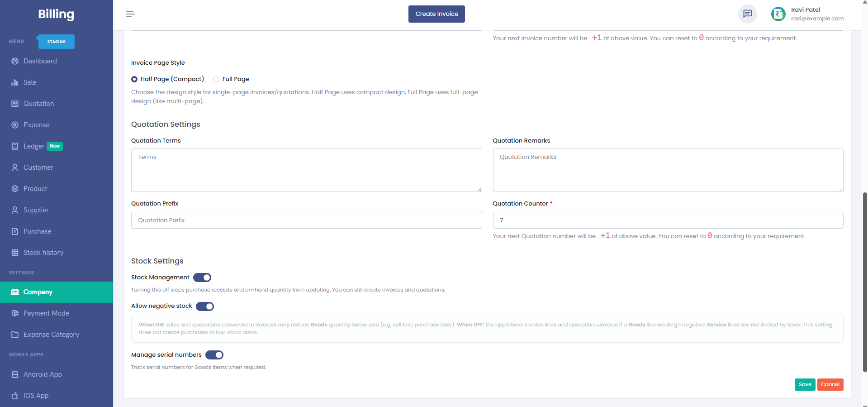The width and height of the screenshot is (868, 407).
Task: Click the Invoice Page Style label
Action: tap(158, 63)
